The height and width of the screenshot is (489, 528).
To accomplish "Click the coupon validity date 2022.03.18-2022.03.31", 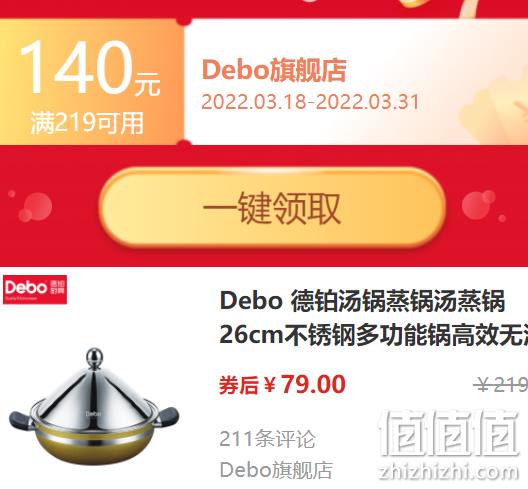I will [310, 102].
